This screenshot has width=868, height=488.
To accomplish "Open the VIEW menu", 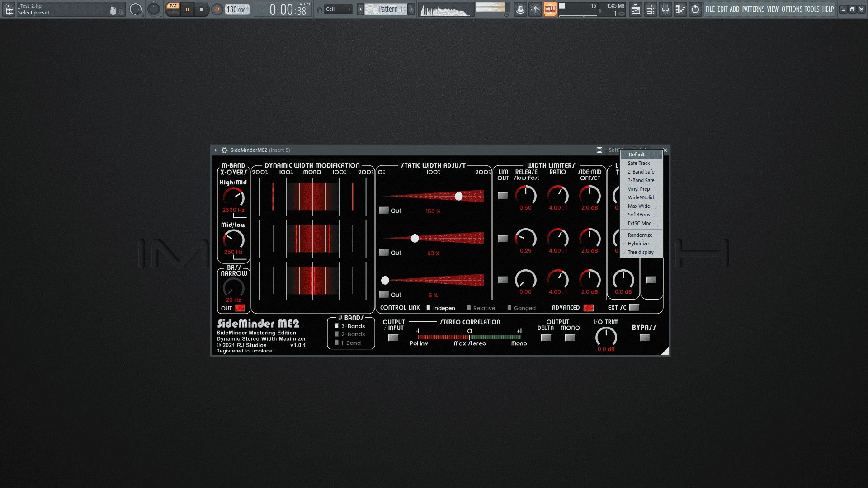I will pyautogui.click(x=773, y=9).
